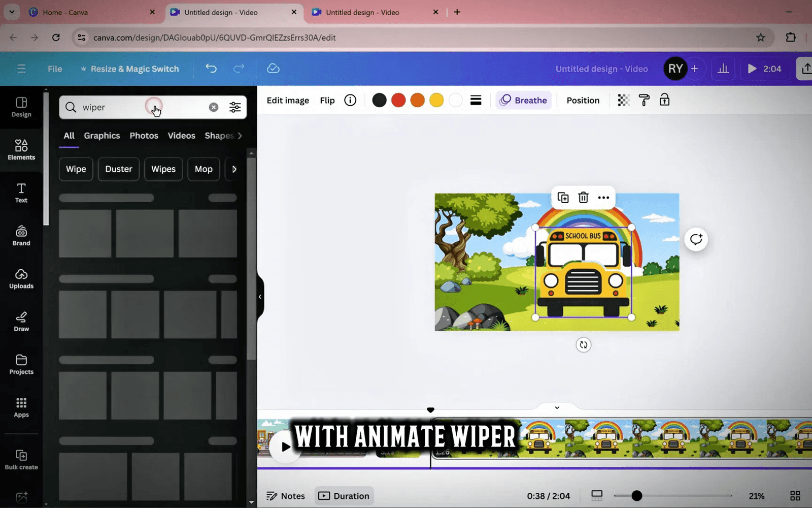812x508 pixels.
Task: Select the Wipes suggestion chip
Action: (x=163, y=169)
